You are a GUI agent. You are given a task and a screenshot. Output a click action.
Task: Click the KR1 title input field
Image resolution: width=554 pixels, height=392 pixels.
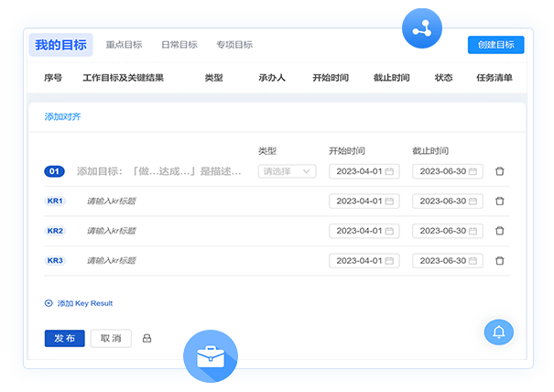click(112, 201)
